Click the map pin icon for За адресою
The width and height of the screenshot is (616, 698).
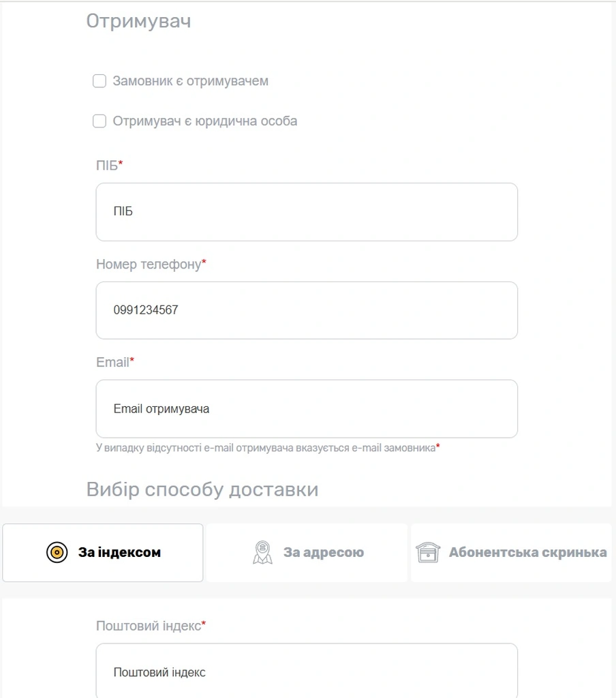[x=262, y=552]
